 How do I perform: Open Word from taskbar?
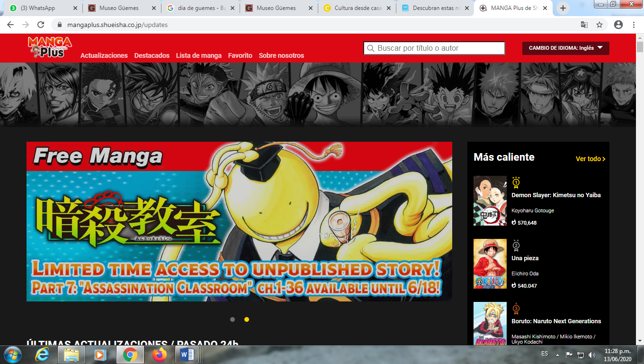tap(188, 355)
